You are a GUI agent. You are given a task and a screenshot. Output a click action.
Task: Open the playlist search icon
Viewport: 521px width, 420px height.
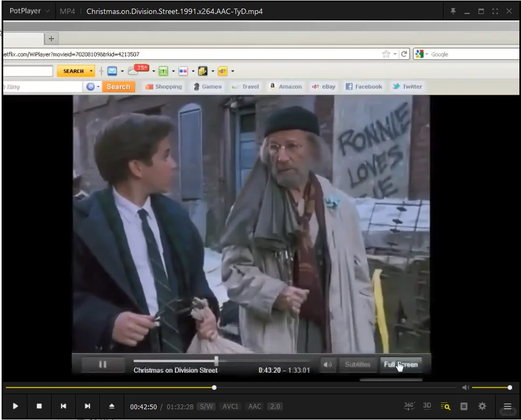tap(445, 406)
